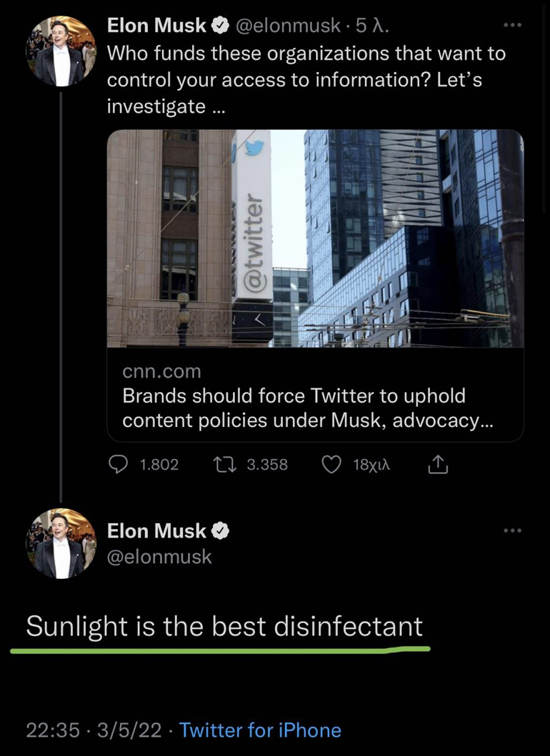Like the first tweet with the heart icon
Viewport: 550px width, 756px height.
coord(331,465)
